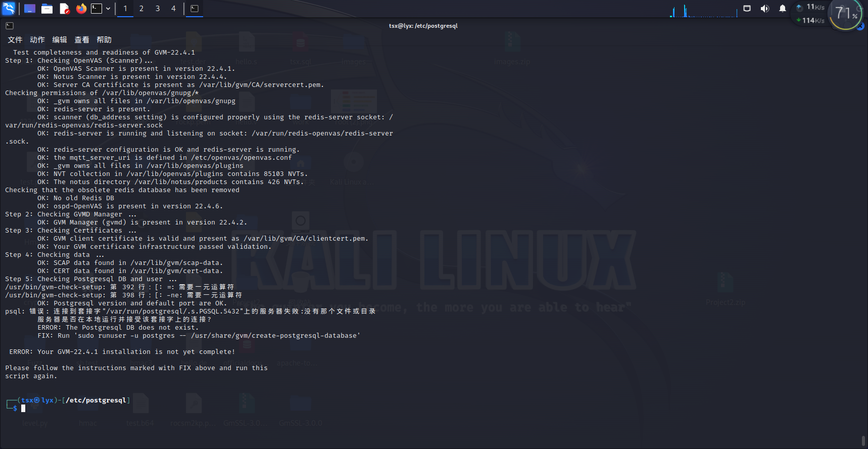The image size is (868, 449).
Task: Click "SCAP data found" line
Action: click(x=130, y=263)
